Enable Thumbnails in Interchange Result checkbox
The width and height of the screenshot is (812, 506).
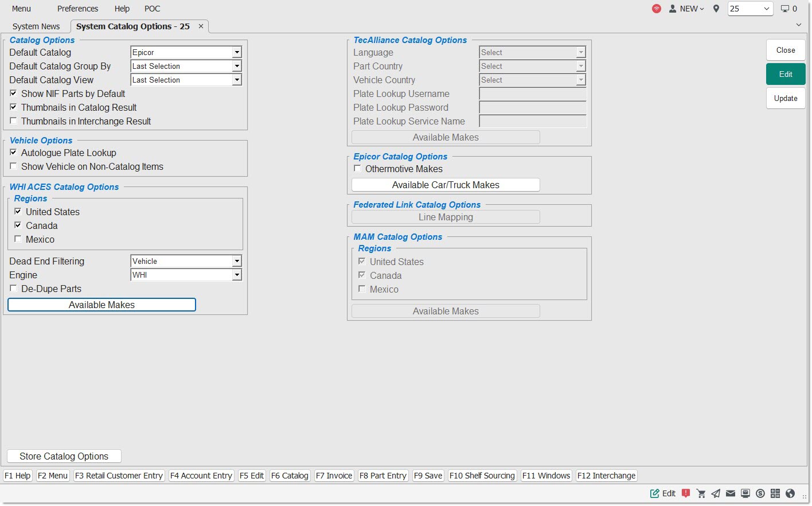click(x=14, y=121)
